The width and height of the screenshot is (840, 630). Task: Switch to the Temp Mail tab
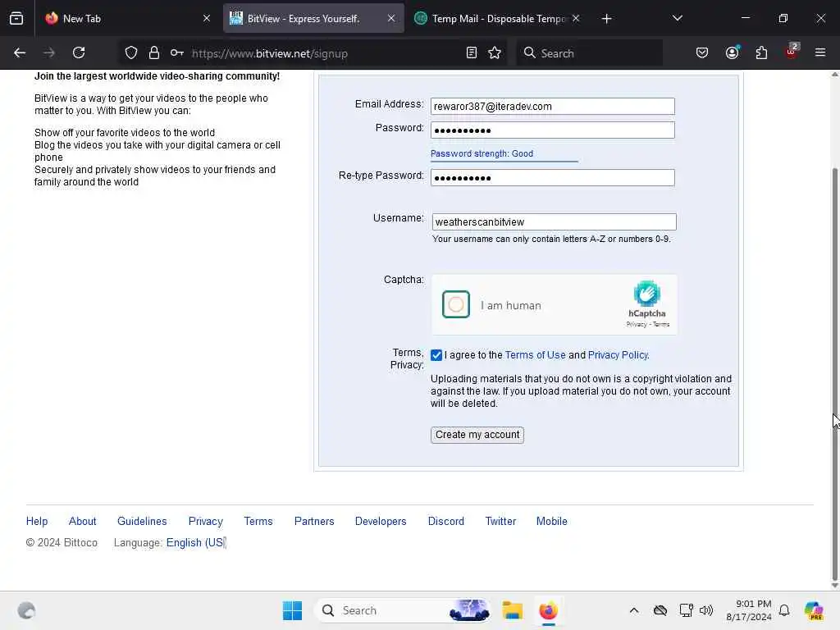(499, 19)
